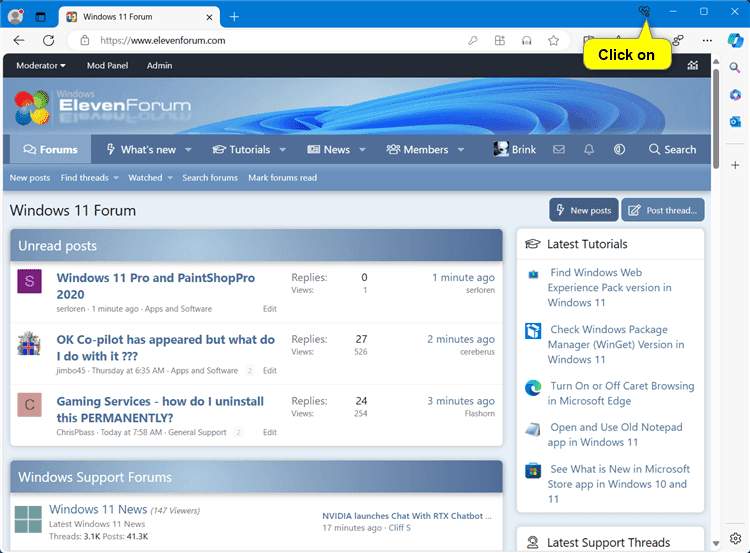Open the Microsoft 365 sidebar icon
The width and height of the screenshot is (750, 553).
tap(735, 95)
